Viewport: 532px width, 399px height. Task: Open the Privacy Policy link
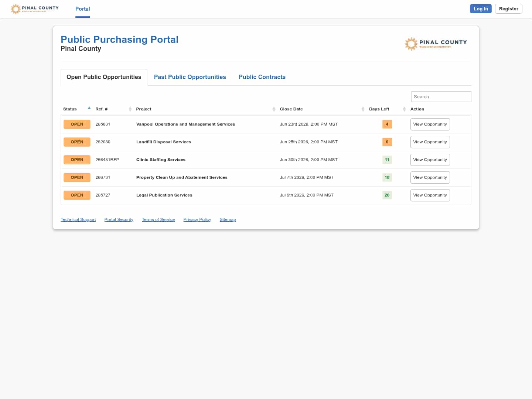click(197, 219)
